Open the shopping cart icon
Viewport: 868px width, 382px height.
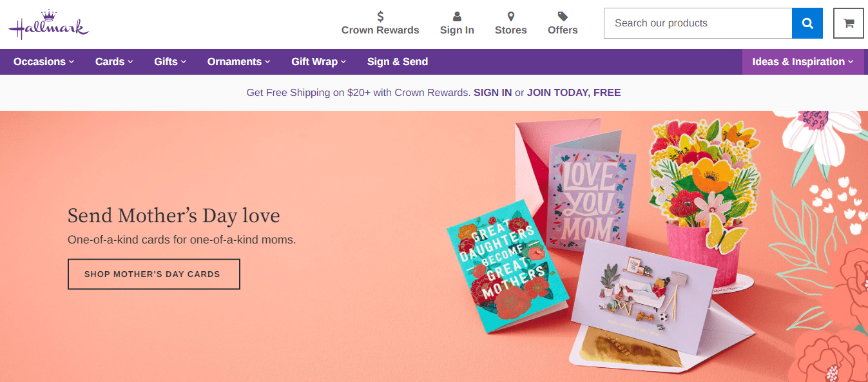pos(849,23)
